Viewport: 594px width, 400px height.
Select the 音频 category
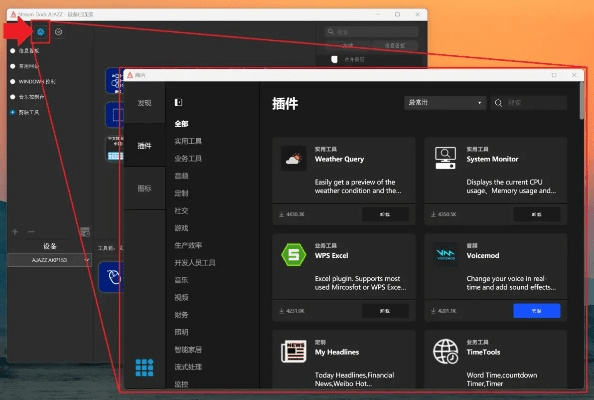click(x=181, y=176)
